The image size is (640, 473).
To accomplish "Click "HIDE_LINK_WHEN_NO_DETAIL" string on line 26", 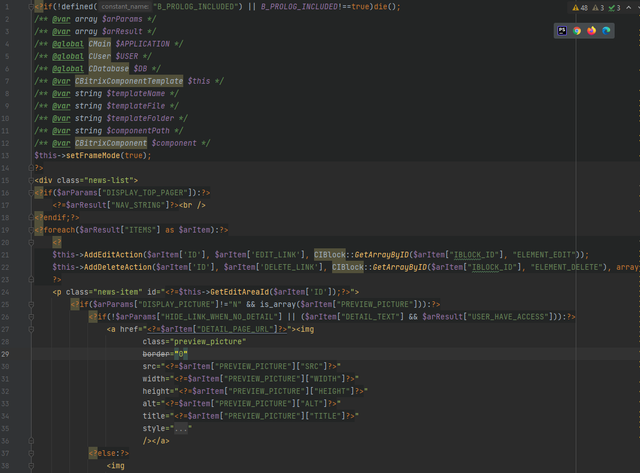I will (222, 317).
